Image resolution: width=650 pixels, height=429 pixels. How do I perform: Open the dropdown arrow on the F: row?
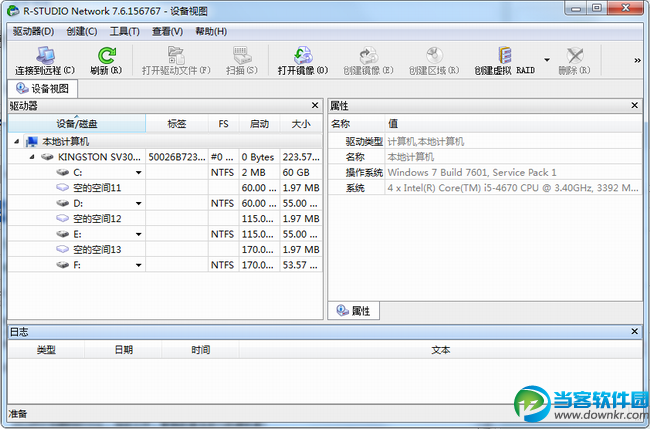coord(138,265)
